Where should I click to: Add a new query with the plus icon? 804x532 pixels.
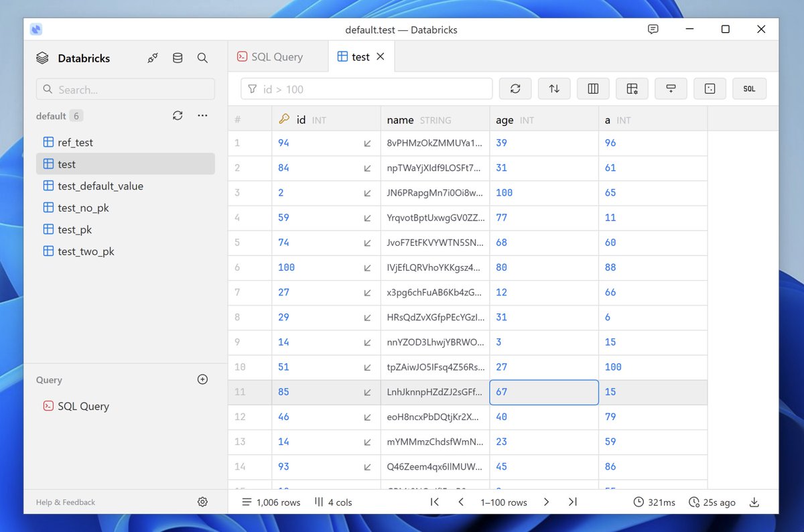202,379
